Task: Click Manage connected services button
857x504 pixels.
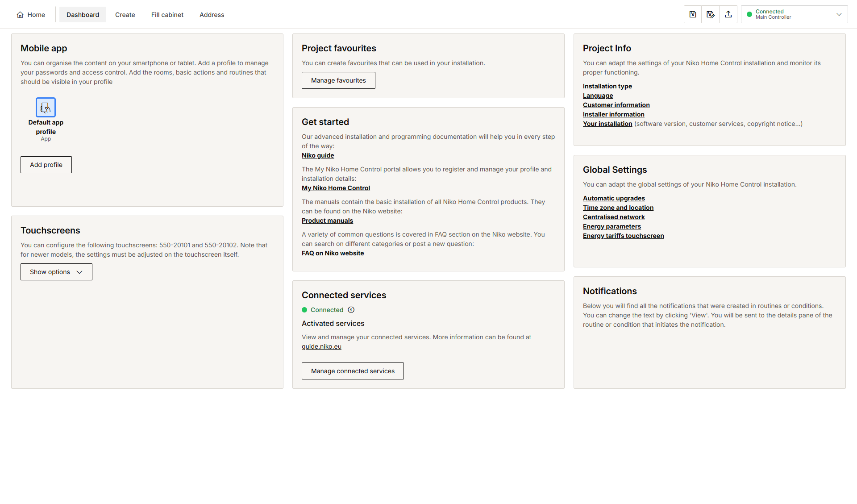Action: (353, 371)
